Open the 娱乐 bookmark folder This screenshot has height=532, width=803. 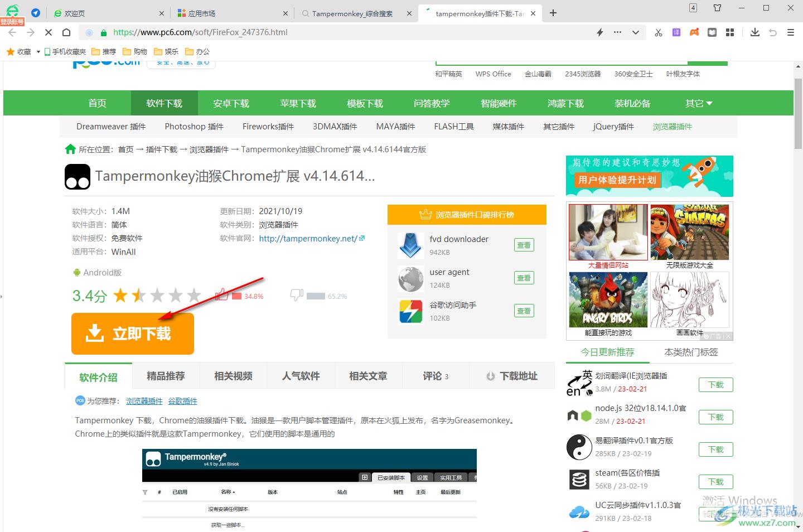(x=166, y=52)
